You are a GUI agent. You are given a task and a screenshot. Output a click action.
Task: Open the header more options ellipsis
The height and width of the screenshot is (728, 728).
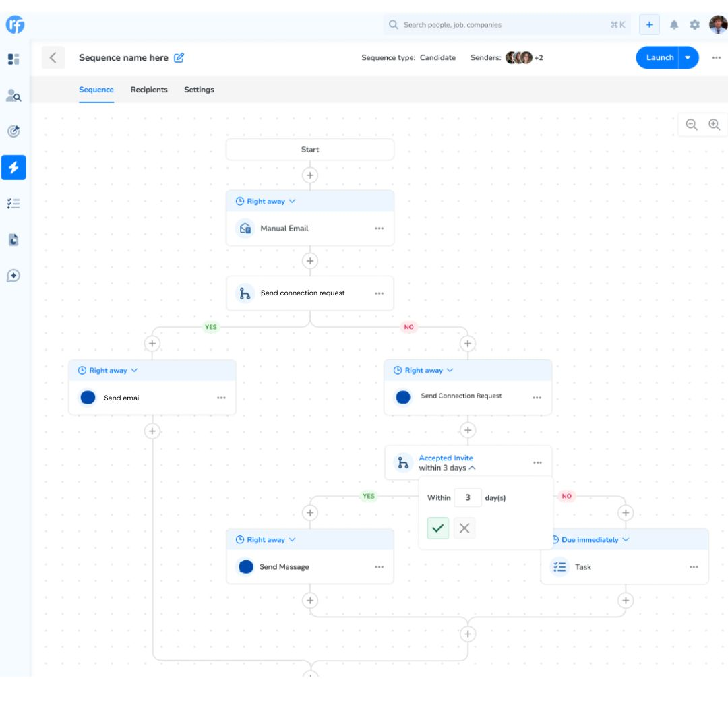point(717,57)
